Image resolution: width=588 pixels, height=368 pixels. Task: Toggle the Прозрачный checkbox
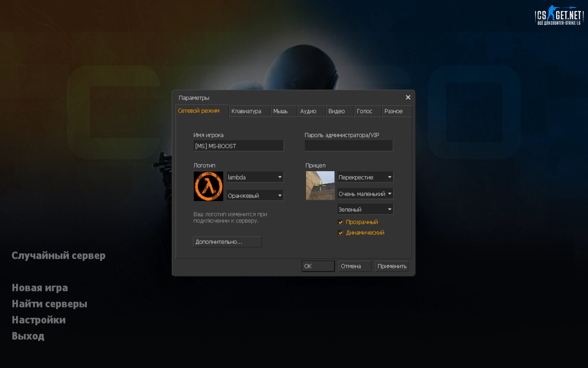(x=341, y=222)
